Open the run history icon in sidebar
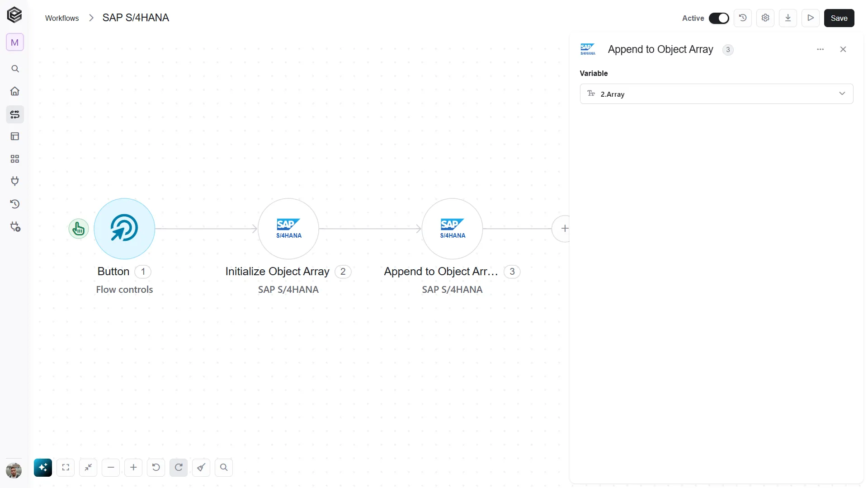This screenshot has height=488, width=868. click(15, 204)
